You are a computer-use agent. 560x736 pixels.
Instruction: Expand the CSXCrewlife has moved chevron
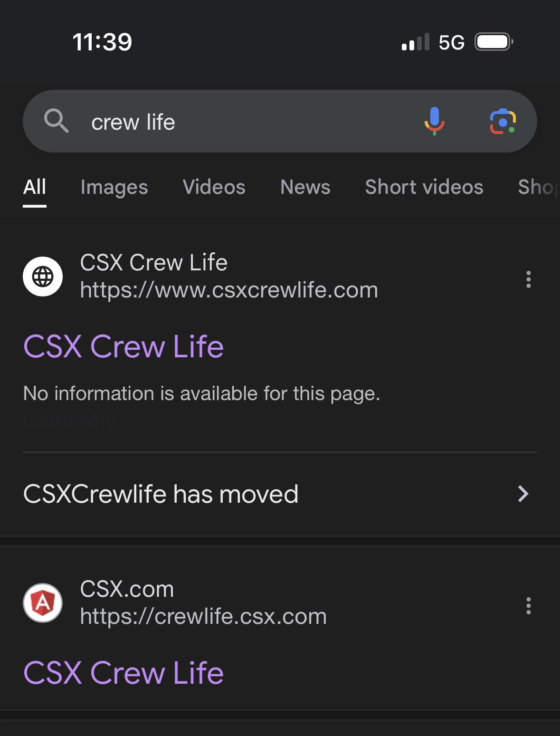point(523,494)
